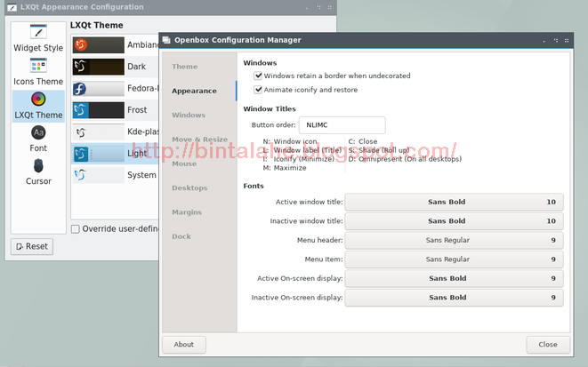Click the Button order input field
Viewport: 588px width, 367px height.
[342, 125]
